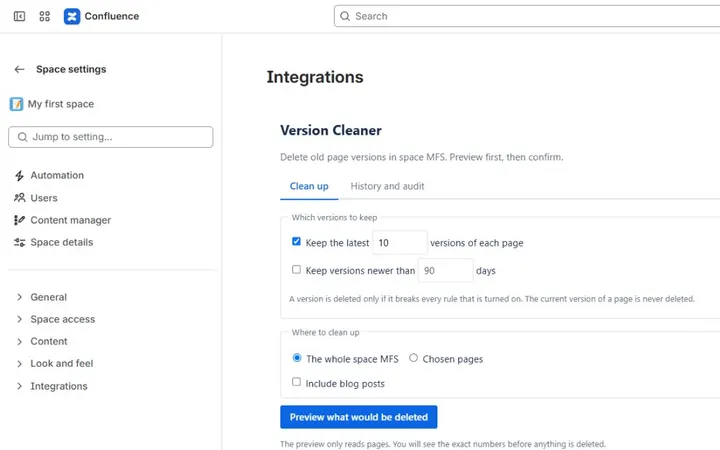The width and height of the screenshot is (720, 450).
Task: Click the days number field
Action: pos(445,270)
